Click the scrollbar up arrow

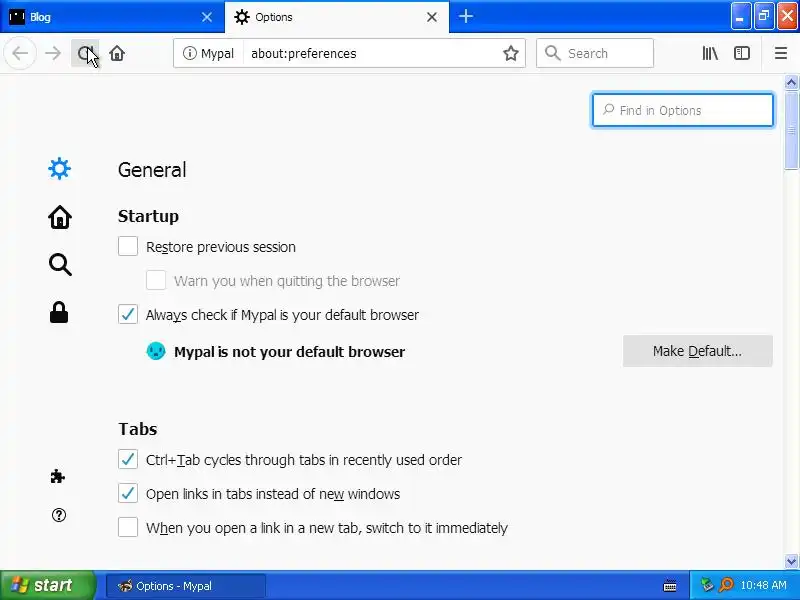pos(791,82)
